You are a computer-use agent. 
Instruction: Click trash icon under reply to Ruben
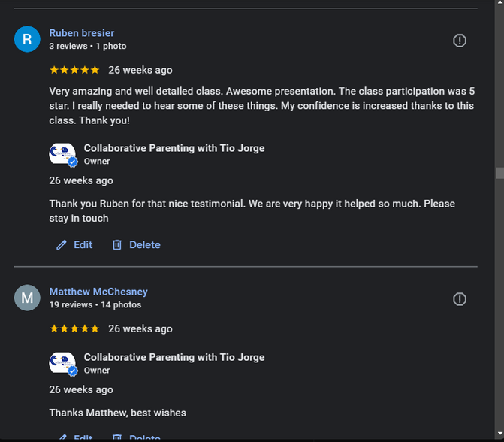pyautogui.click(x=117, y=244)
